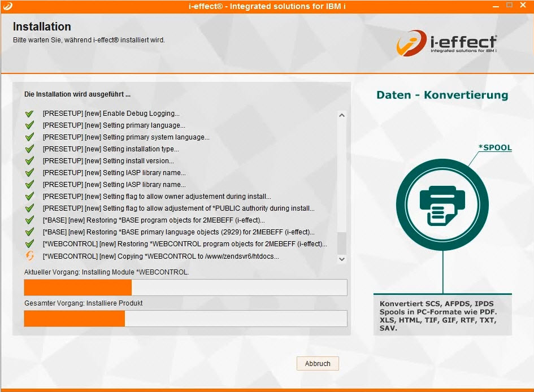Minimize the i-effect installer window

(x=494, y=5)
